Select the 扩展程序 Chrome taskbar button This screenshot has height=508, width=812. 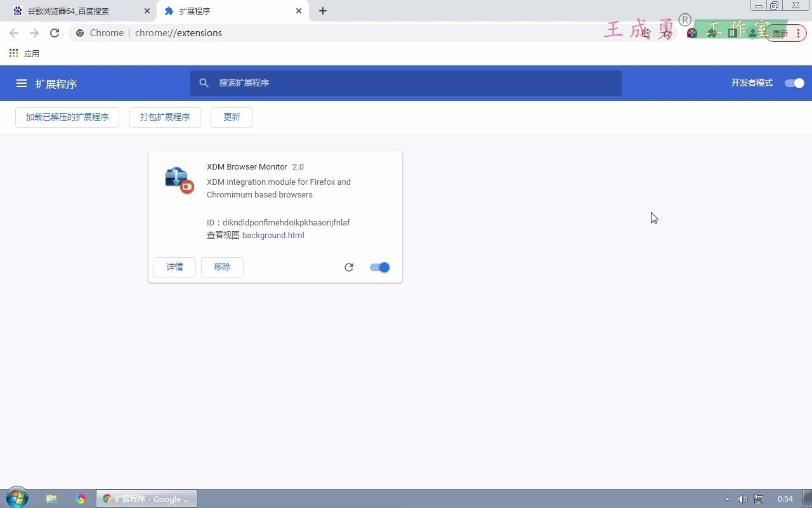pyautogui.click(x=147, y=499)
